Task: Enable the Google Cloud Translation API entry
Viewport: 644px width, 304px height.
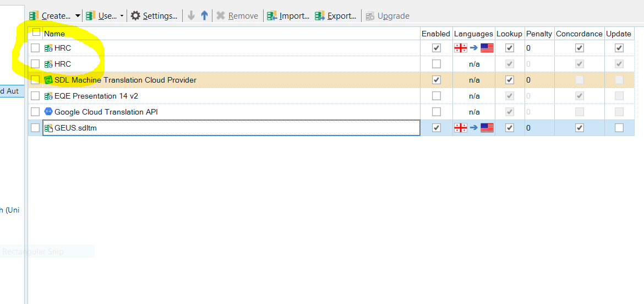Action: (x=436, y=112)
